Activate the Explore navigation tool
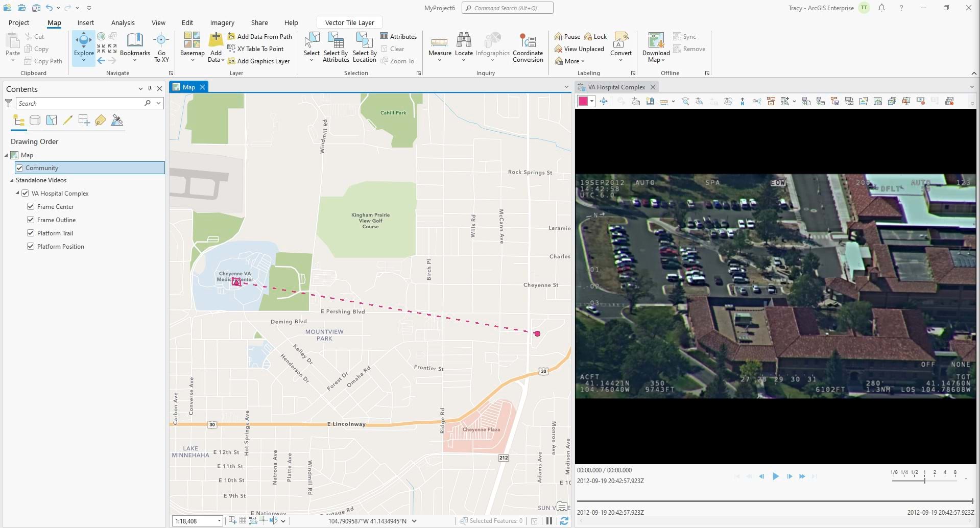Viewport: 980px width, 528px height. (x=84, y=48)
